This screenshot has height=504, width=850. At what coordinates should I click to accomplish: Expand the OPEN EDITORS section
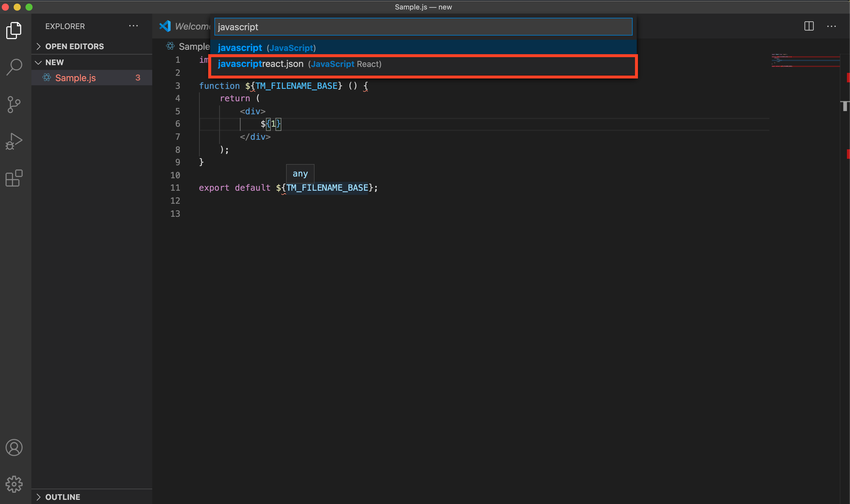coord(74,46)
